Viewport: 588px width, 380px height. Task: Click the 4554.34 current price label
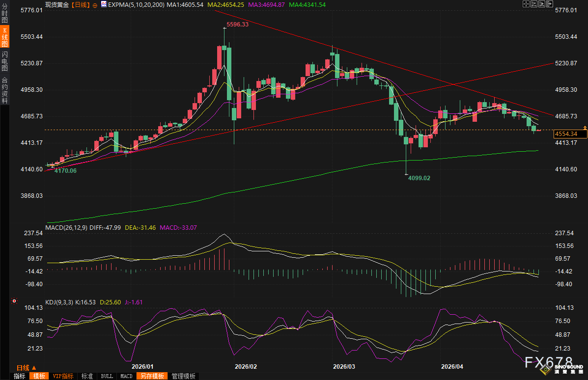(566, 134)
